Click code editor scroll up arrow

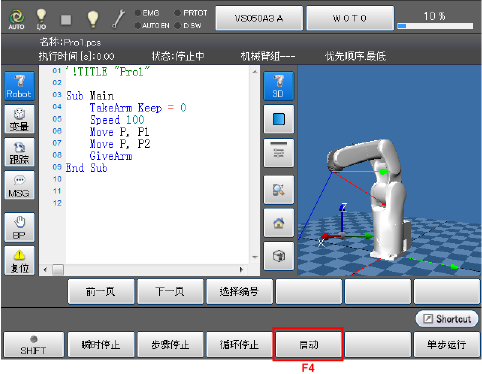(x=255, y=71)
